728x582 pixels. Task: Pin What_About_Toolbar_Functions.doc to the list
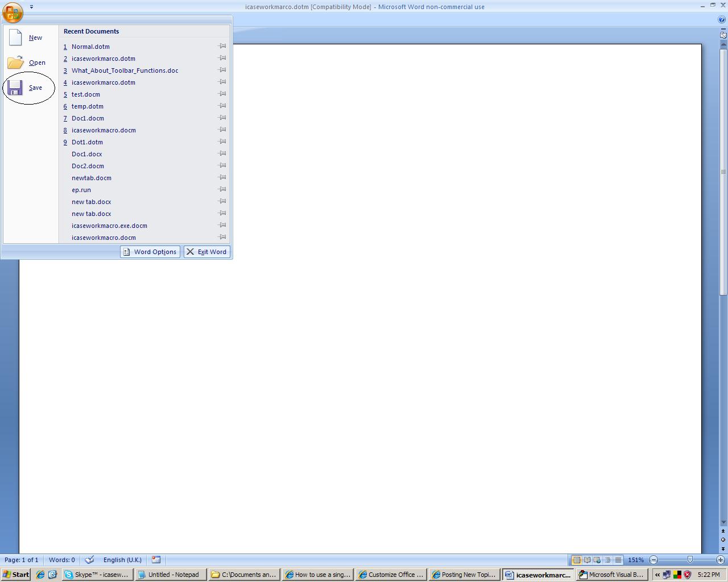click(222, 70)
